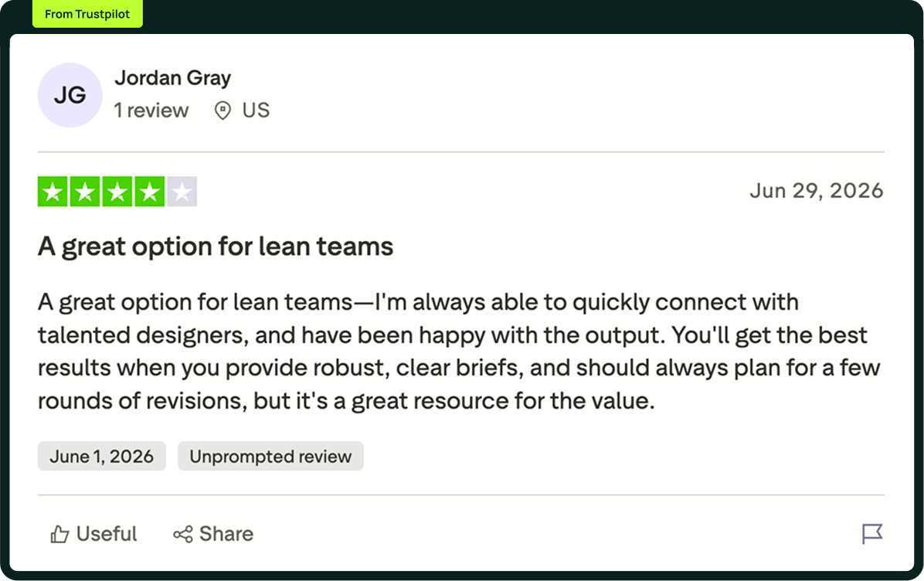Flag this review with the flag icon
Screen dimensions: 924x581
coord(872,534)
